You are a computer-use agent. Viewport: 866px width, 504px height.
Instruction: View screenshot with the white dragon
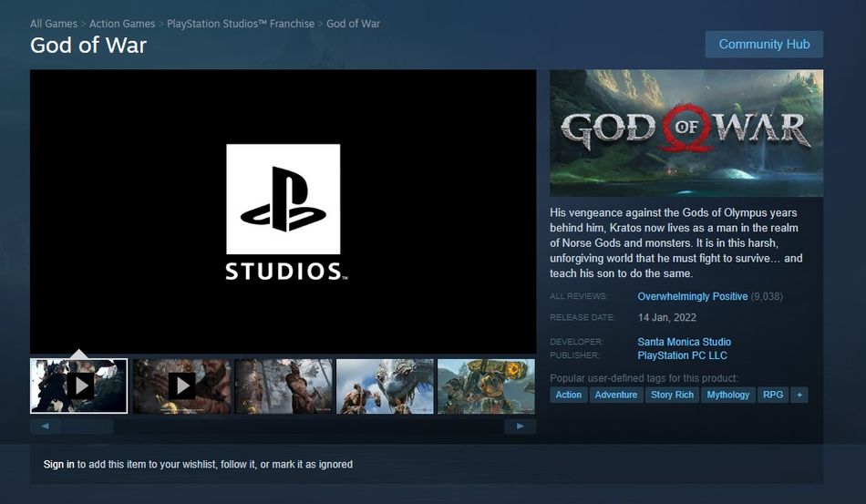point(385,386)
